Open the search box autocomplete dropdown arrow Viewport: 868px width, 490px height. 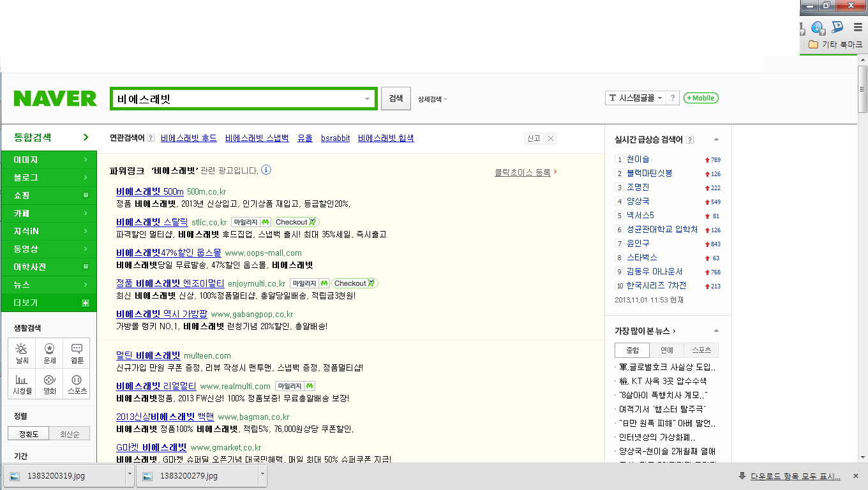point(367,99)
